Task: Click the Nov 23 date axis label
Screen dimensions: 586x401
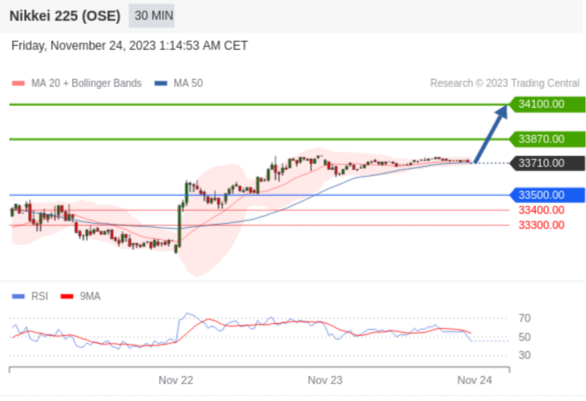Action: [x=325, y=380]
